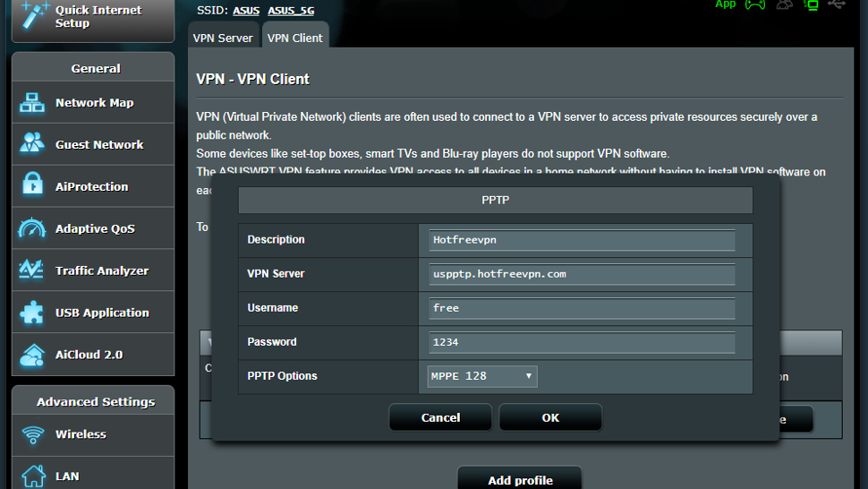Click the PPTP dialog header
Viewport: 868px width, 489px height.
tap(496, 200)
